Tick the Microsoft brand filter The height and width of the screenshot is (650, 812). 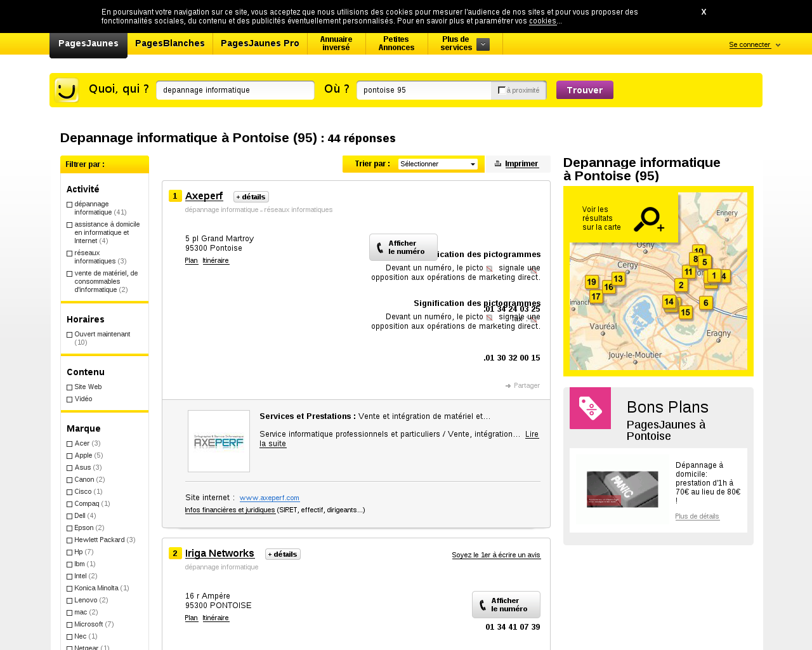(x=70, y=625)
